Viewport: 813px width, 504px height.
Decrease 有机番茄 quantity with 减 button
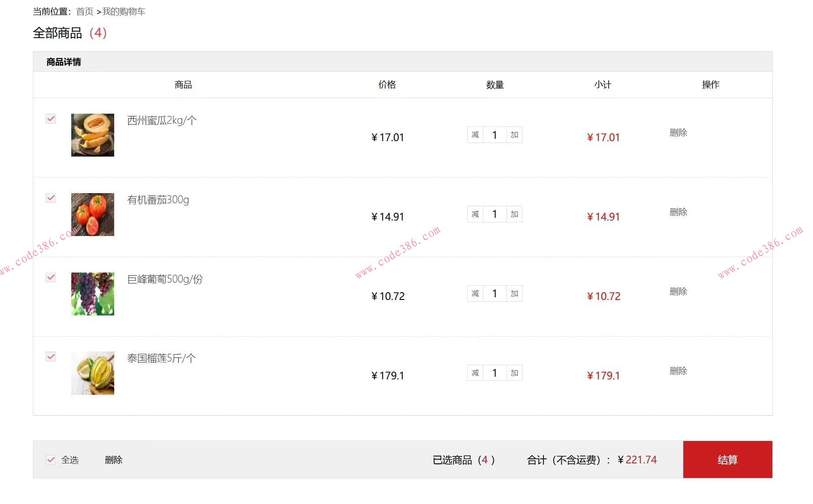(x=475, y=214)
